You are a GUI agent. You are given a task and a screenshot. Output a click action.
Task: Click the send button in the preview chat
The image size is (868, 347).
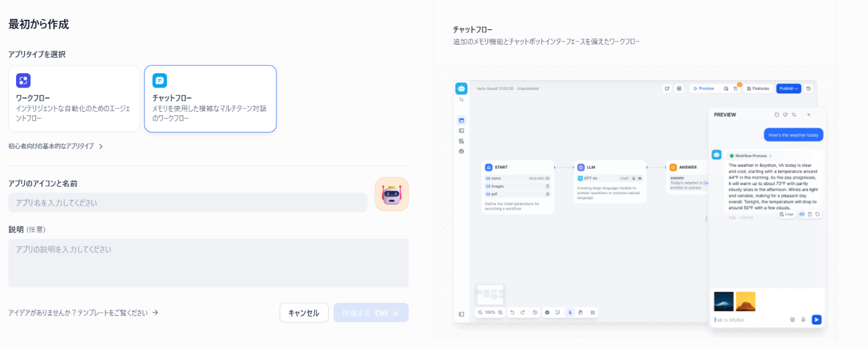817,320
